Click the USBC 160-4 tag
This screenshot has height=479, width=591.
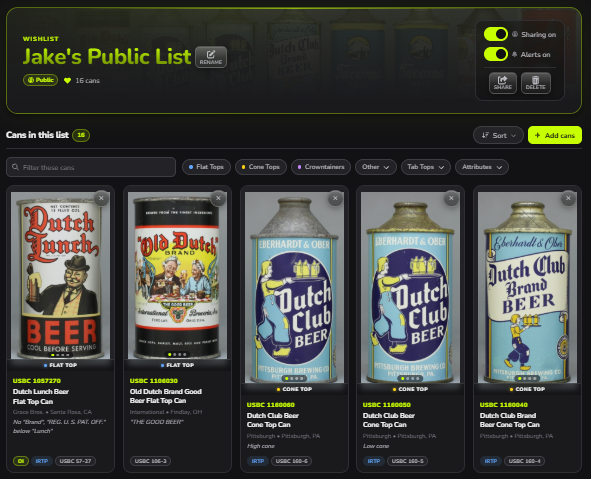[x=524, y=461]
